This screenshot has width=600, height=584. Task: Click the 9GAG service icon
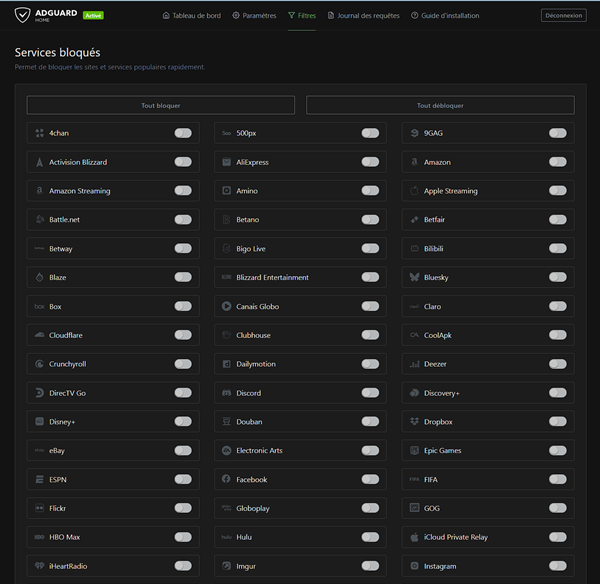coord(414,133)
